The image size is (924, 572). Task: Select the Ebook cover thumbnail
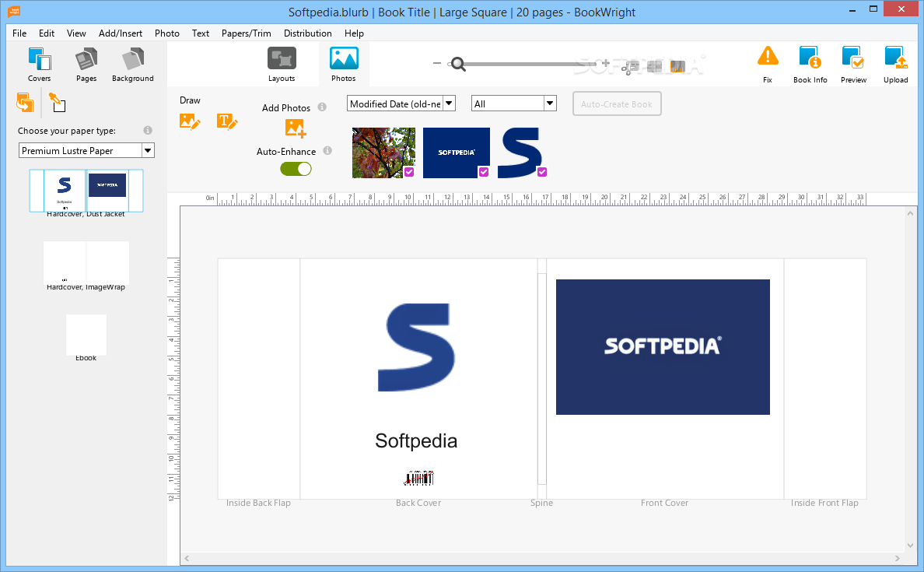pyautogui.click(x=86, y=335)
